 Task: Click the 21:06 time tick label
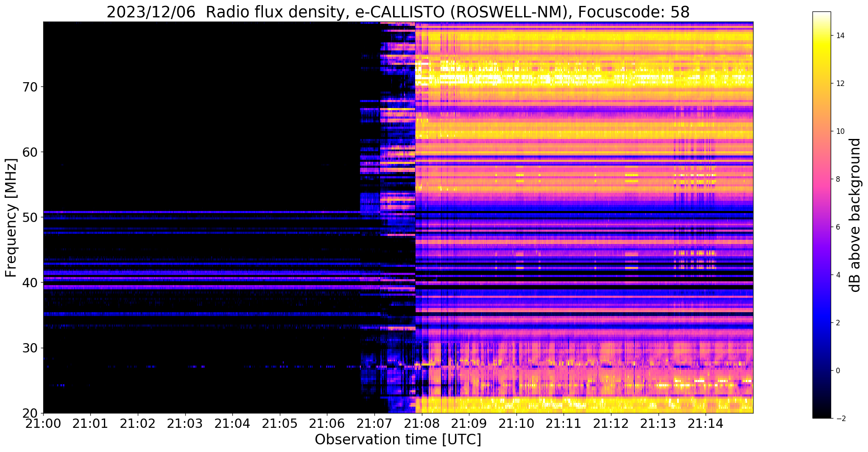327,423
